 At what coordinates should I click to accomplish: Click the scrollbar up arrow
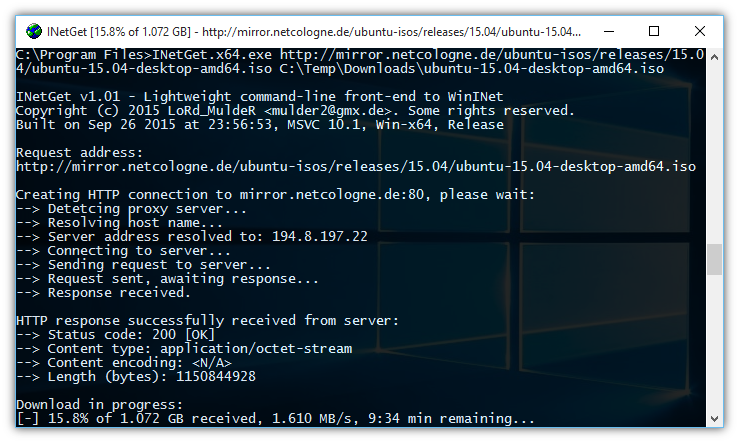(x=714, y=56)
